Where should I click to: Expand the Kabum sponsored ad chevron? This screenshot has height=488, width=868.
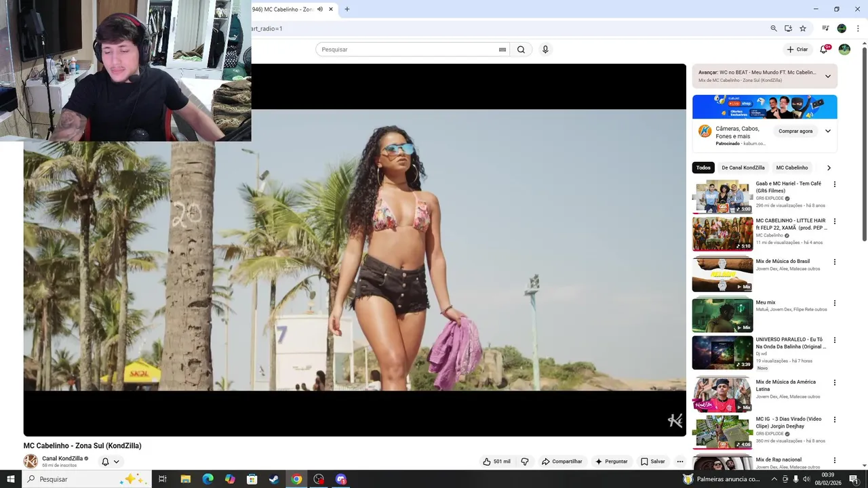pos(828,131)
